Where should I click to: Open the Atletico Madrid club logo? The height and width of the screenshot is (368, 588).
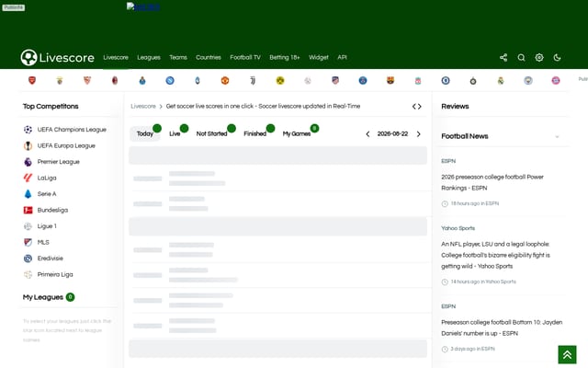pyautogui.click(x=335, y=80)
